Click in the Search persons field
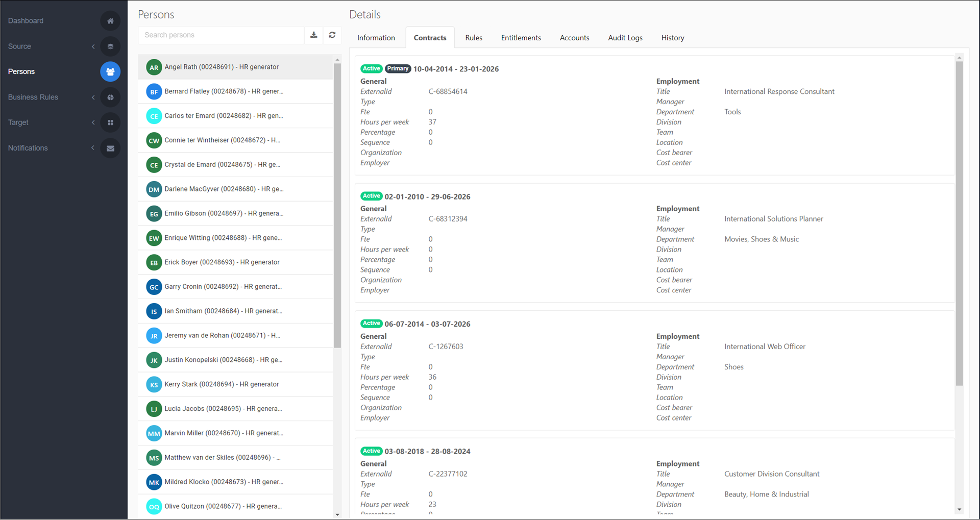980x520 pixels. point(221,35)
